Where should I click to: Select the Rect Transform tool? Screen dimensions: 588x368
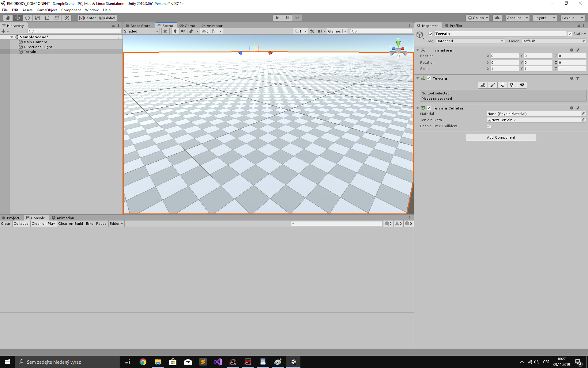coord(47,17)
